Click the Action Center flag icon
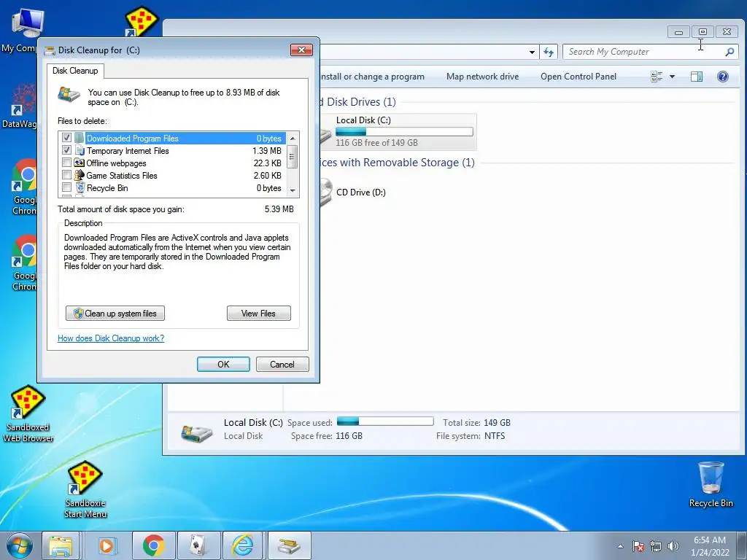 638,546
